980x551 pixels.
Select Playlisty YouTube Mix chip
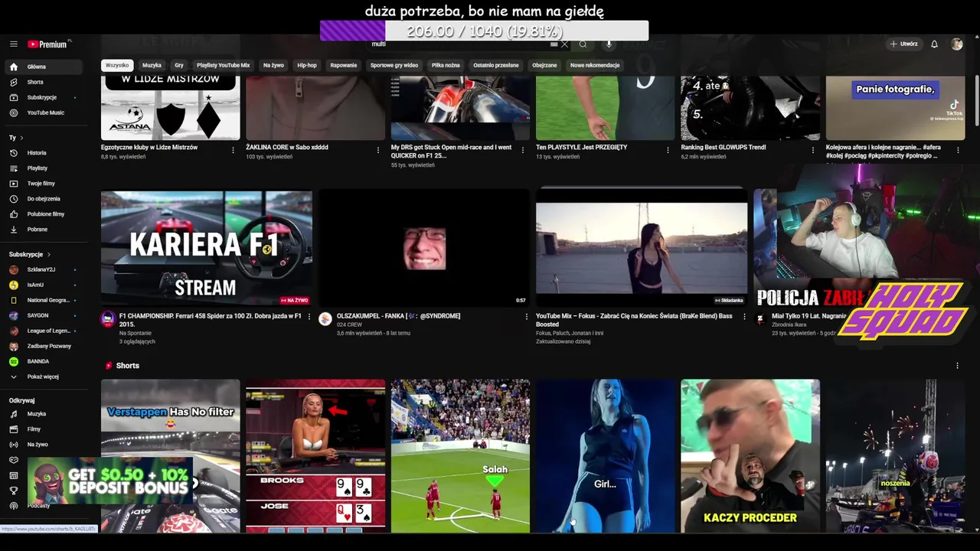pyautogui.click(x=223, y=65)
